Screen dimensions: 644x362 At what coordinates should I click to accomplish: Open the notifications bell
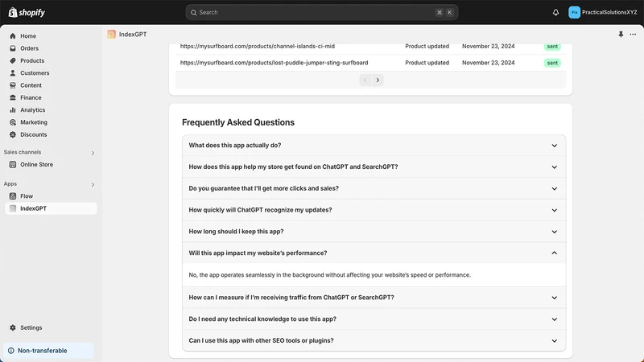tap(555, 12)
